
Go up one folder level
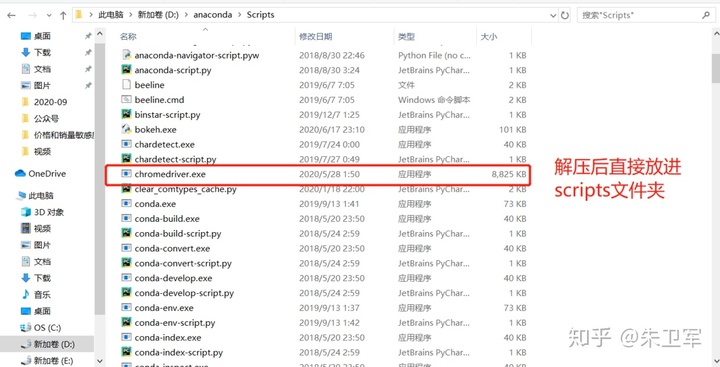click(x=63, y=15)
